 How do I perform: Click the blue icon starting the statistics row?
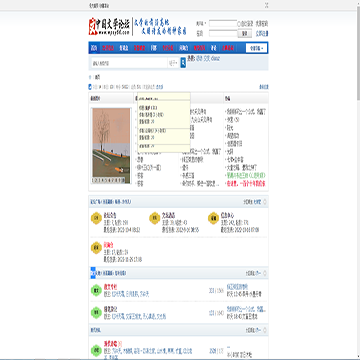(x=90, y=87)
